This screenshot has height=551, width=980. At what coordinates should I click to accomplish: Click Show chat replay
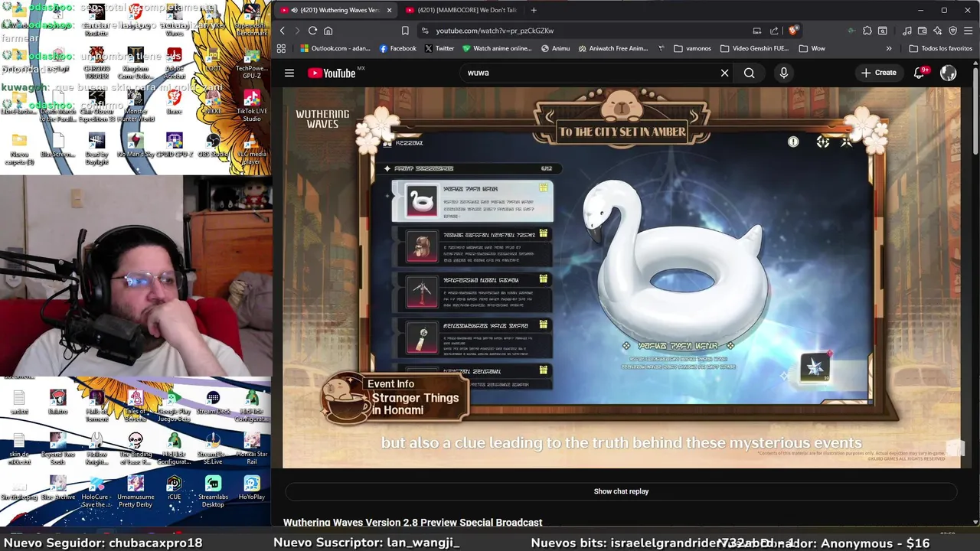point(621,491)
